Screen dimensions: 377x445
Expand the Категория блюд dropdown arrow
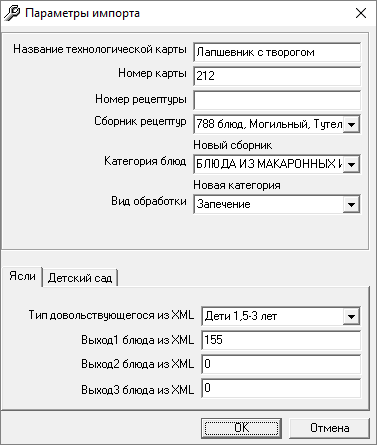tap(351, 164)
